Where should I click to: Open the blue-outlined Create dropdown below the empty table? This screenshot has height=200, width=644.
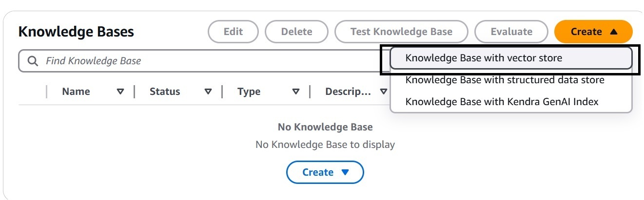tap(325, 172)
